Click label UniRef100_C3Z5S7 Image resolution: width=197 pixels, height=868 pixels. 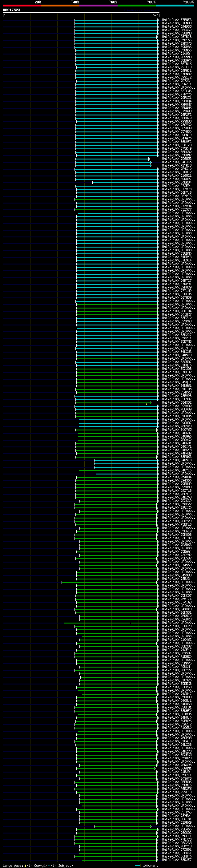[x=176, y=210]
